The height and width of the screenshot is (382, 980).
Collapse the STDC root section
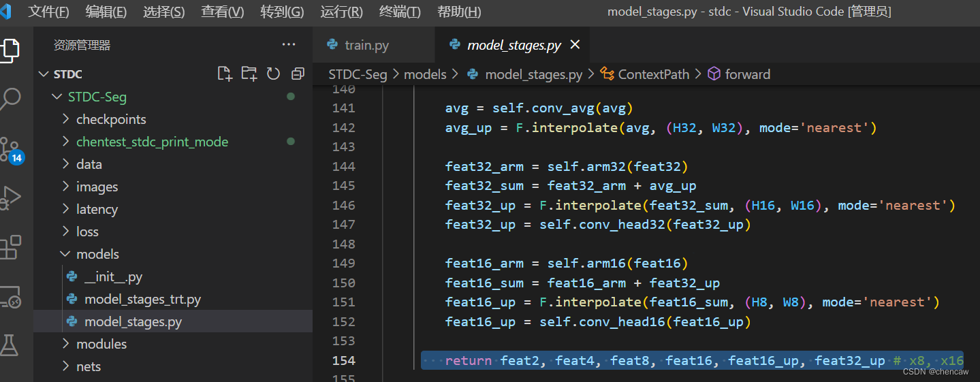(x=44, y=74)
